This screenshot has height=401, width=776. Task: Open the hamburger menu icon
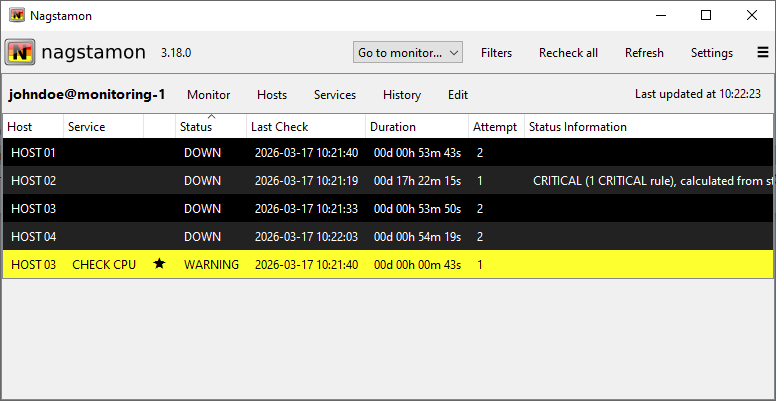763,52
